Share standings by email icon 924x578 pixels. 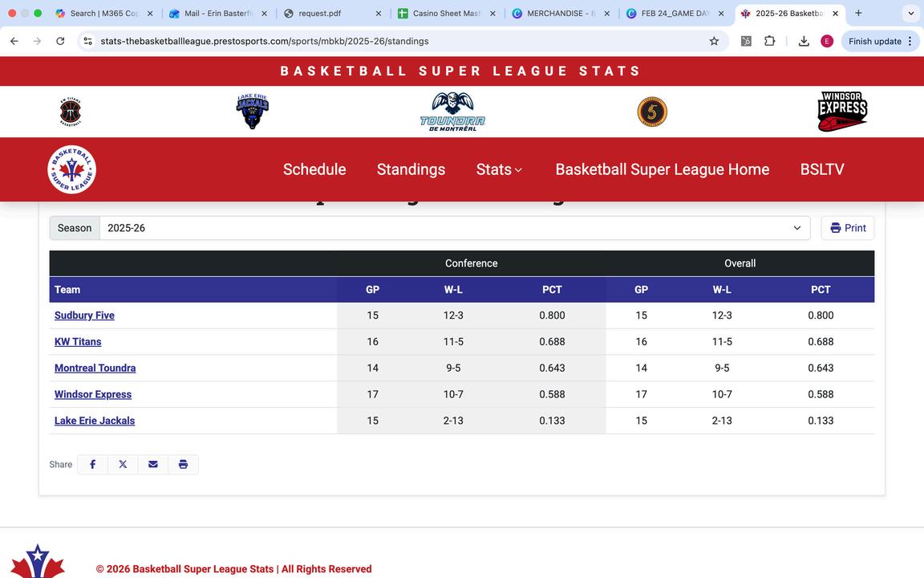pyautogui.click(x=153, y=464)
